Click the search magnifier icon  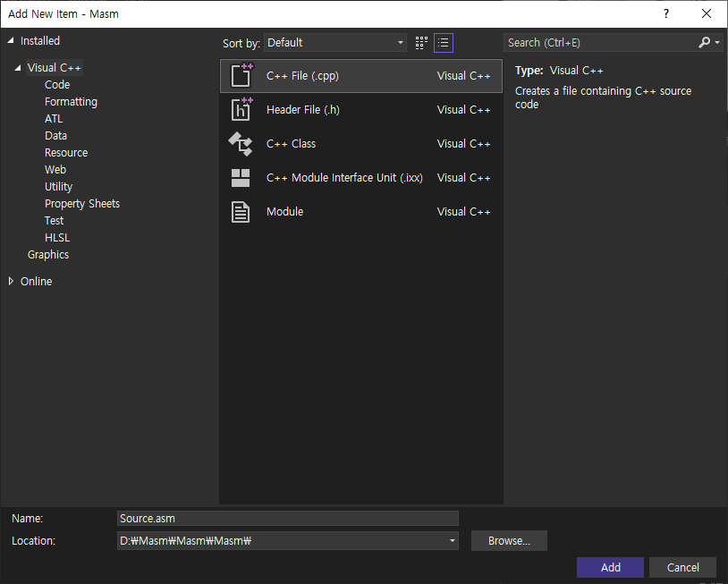coord(704,43)
